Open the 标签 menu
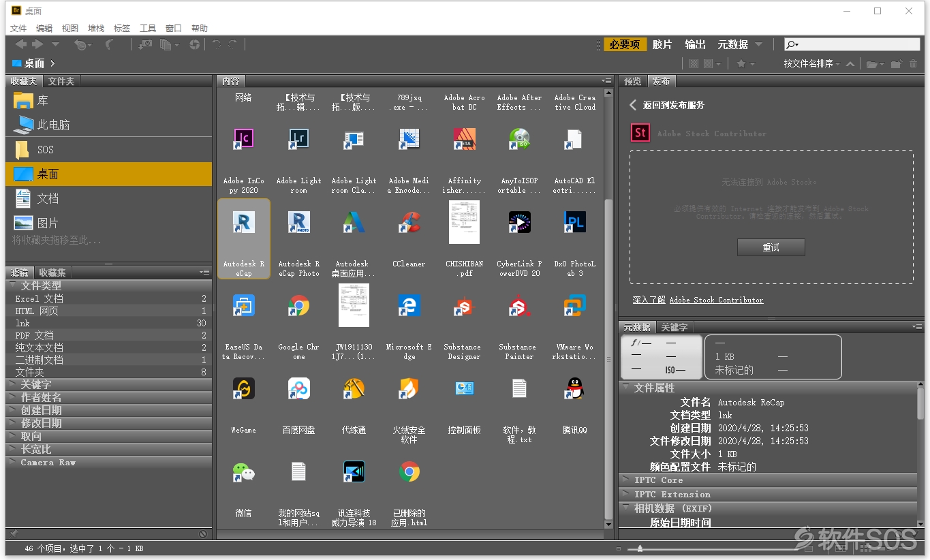Viewport: 930px width, 560px height. pyautogui.click(x=122, y=28)
